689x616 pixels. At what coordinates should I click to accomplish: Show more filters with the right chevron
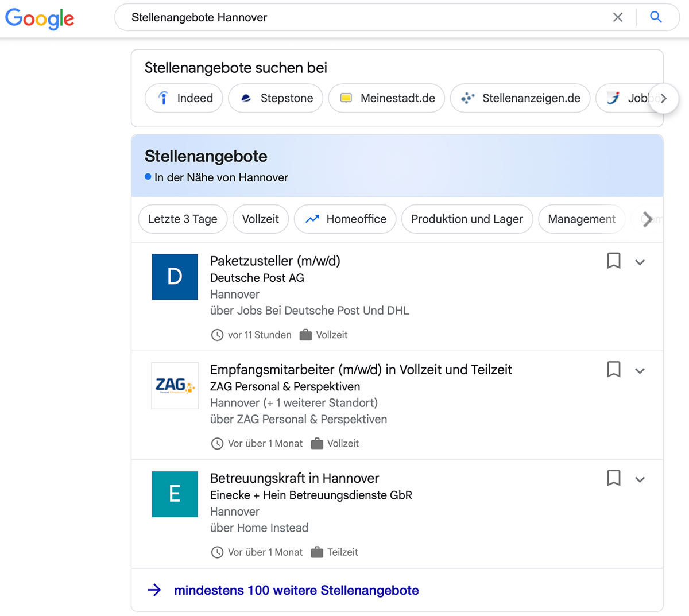[x=648, y=219]
